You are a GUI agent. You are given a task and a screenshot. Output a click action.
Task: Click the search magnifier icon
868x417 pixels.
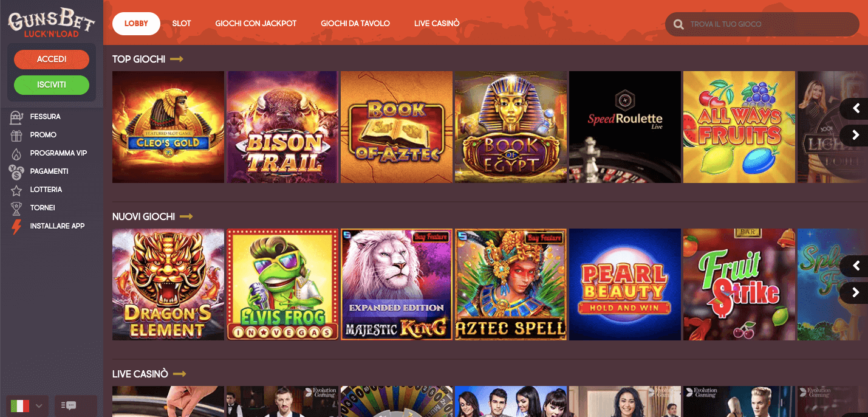[x=678, y=25]
